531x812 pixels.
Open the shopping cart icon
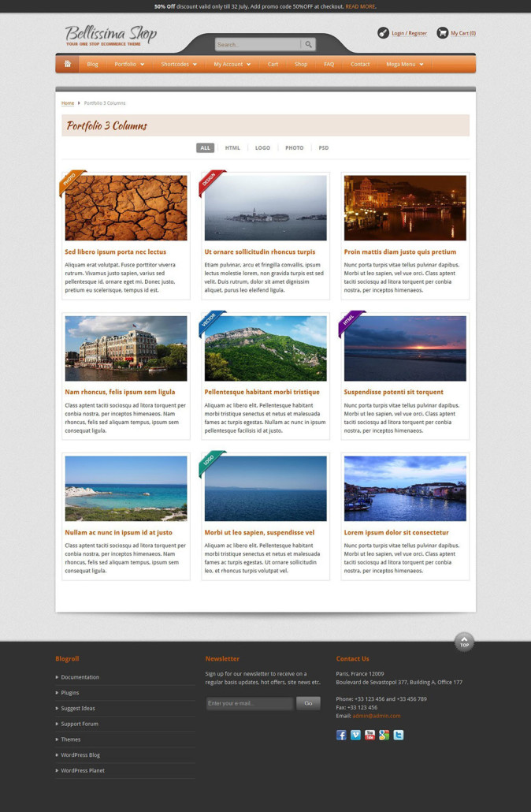click(443, 33)
